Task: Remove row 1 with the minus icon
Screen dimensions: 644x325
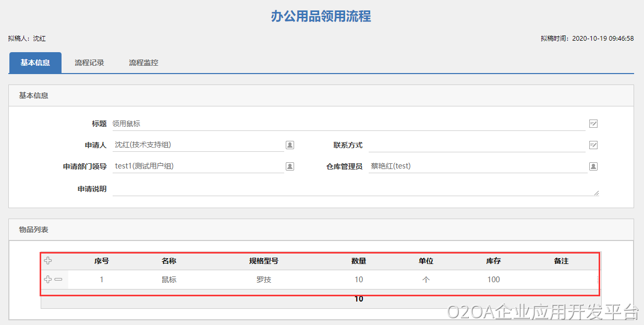Action: [x=58, y=280]
